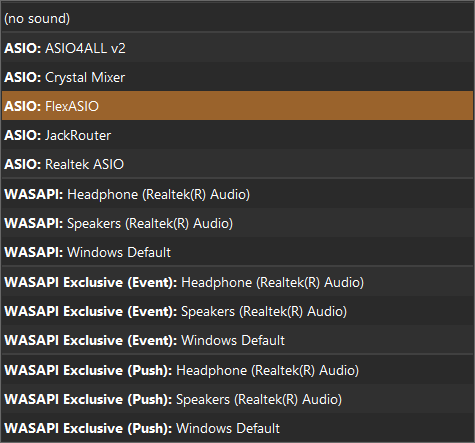Select WASAPI Exclusive (Event): Headphone option

[237, 282]
